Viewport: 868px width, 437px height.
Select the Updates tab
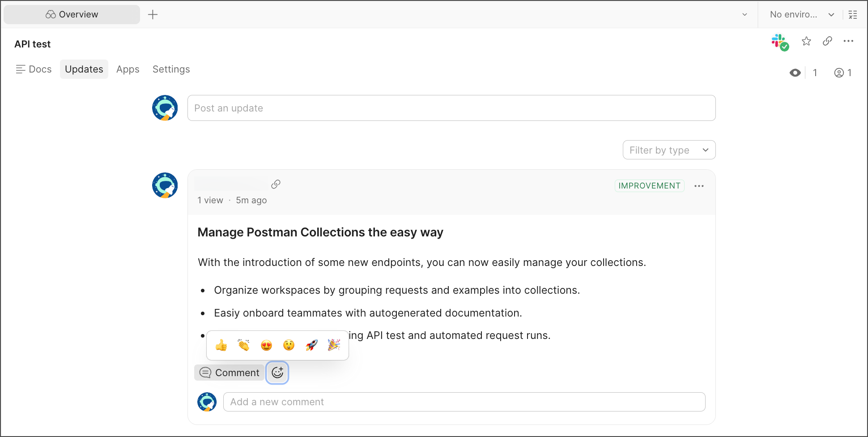(x=84, y=69)
